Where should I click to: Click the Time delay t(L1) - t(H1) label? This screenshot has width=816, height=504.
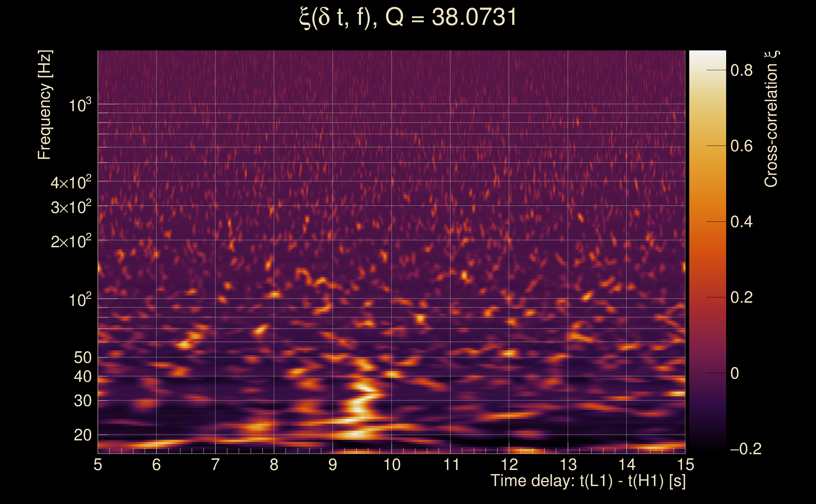tap(588, 481)
